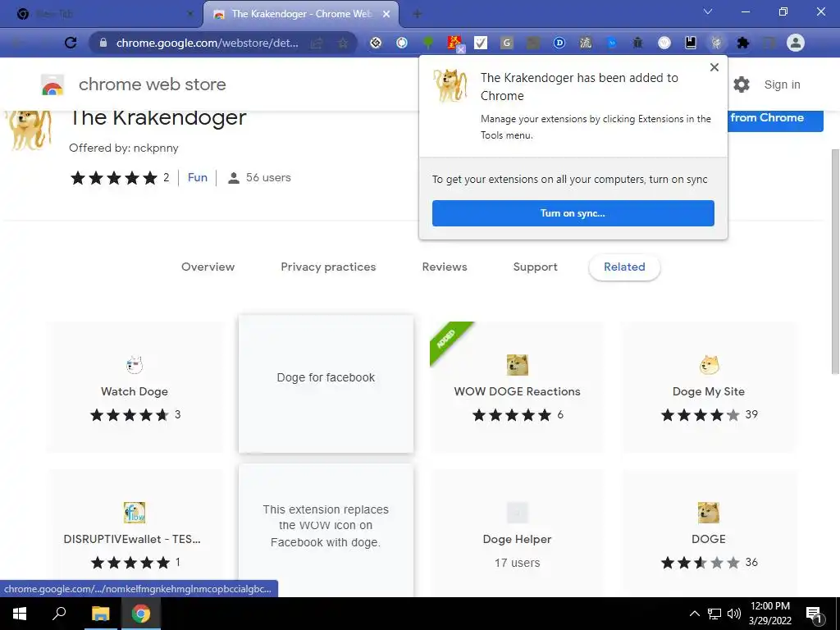Click the address bar URL

(x=208, y=43)
